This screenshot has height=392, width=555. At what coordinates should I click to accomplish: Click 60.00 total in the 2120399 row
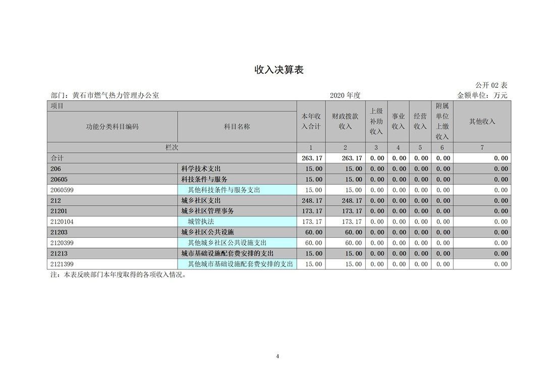pos(314,243)
